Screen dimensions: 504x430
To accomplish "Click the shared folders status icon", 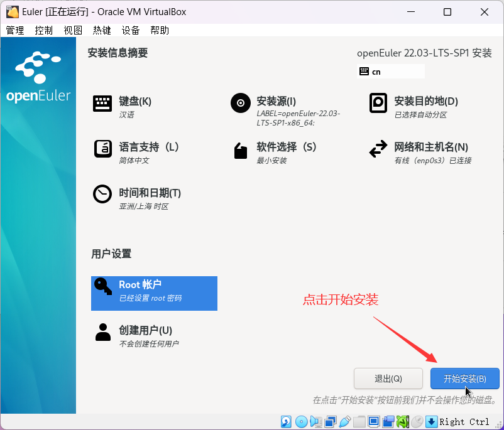I will click(359, 422).
